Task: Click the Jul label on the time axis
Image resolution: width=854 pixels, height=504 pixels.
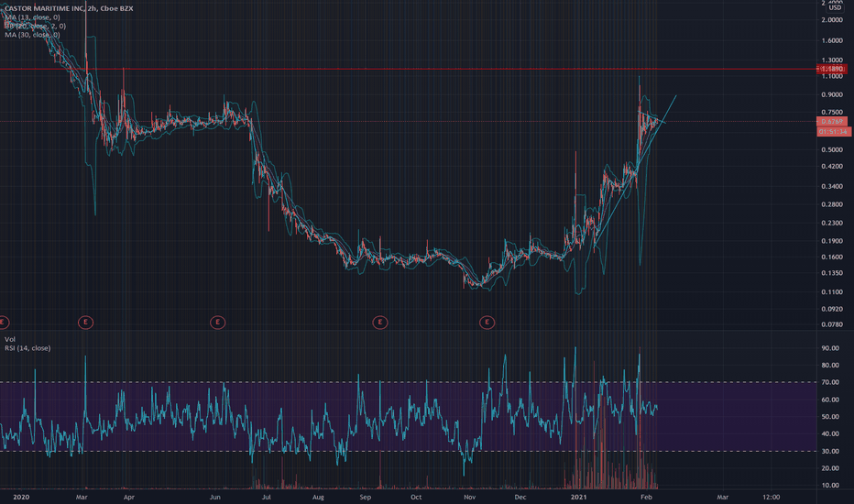Action: 267,497
